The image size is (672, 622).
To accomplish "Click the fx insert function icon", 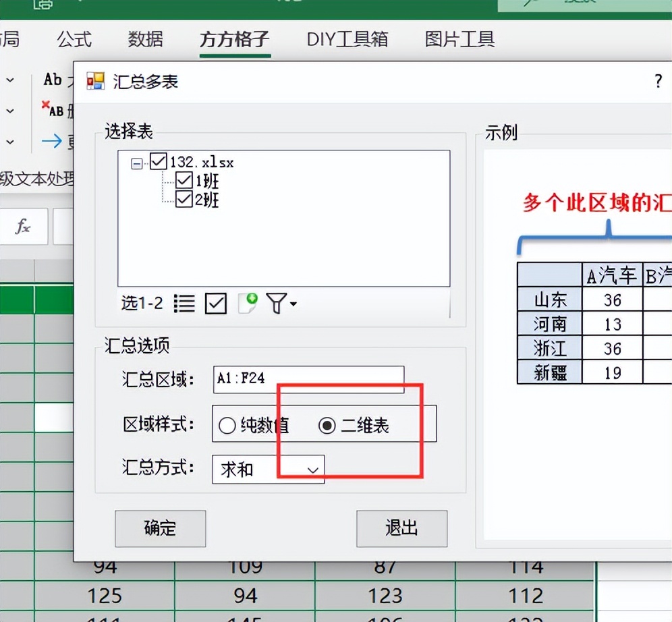I will click(24, 227).
